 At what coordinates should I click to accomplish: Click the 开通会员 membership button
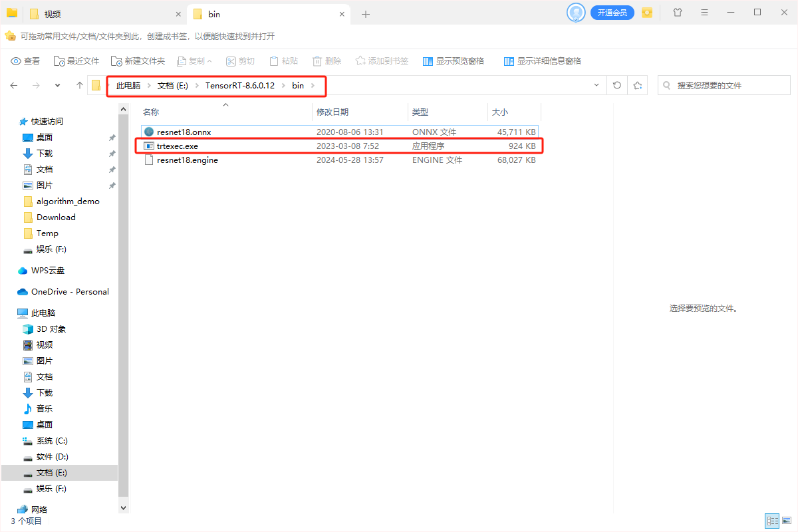(612, 13)
